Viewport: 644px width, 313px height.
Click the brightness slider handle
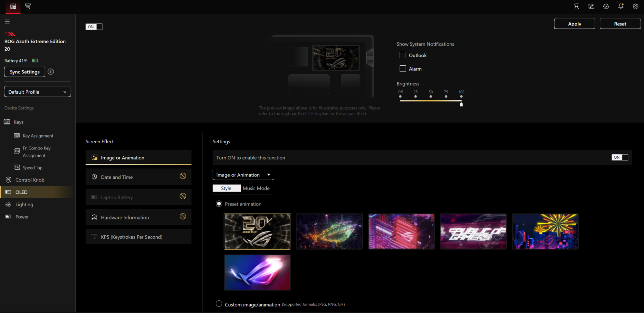click(x=461, y=104)
